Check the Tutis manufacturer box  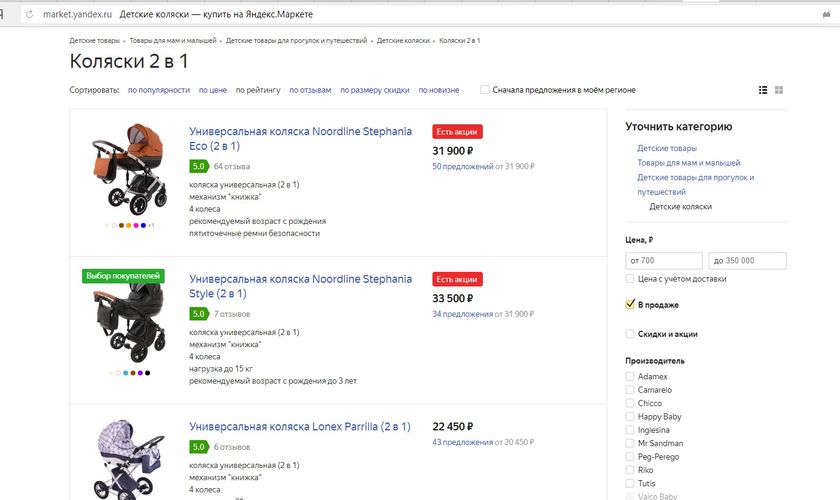click(630, 483)
